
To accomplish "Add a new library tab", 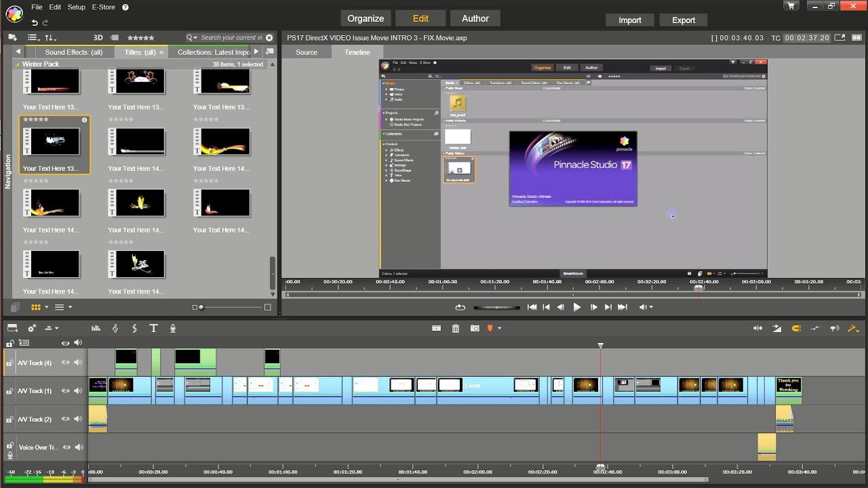I will point(270,52).
